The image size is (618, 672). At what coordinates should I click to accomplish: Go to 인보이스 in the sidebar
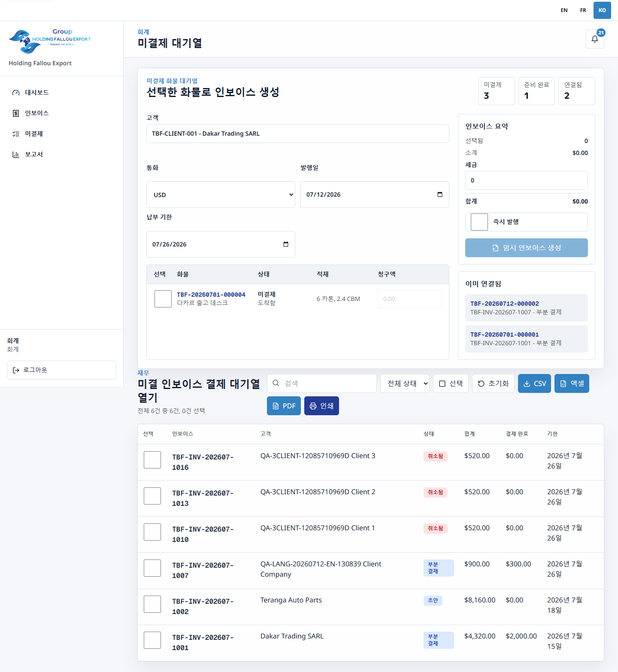coord(62,113)
